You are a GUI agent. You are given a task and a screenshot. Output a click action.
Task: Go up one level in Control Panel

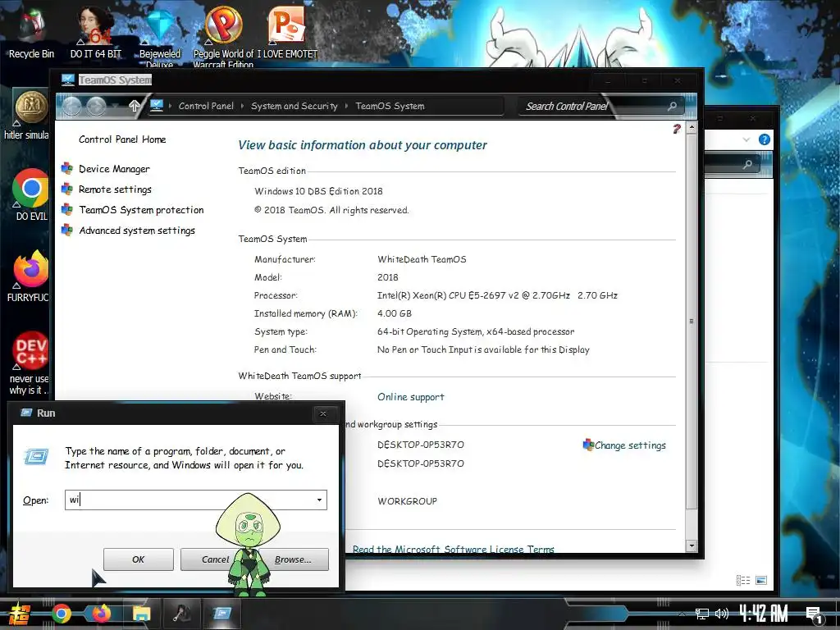135,106
